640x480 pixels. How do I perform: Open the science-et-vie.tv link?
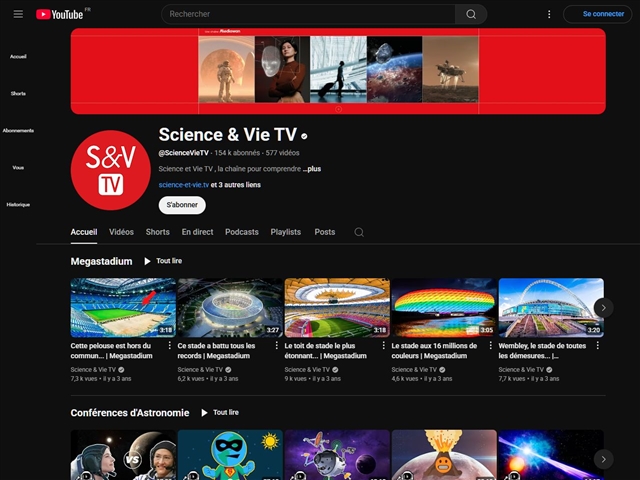pyautogui.click(x=184, y=184)
